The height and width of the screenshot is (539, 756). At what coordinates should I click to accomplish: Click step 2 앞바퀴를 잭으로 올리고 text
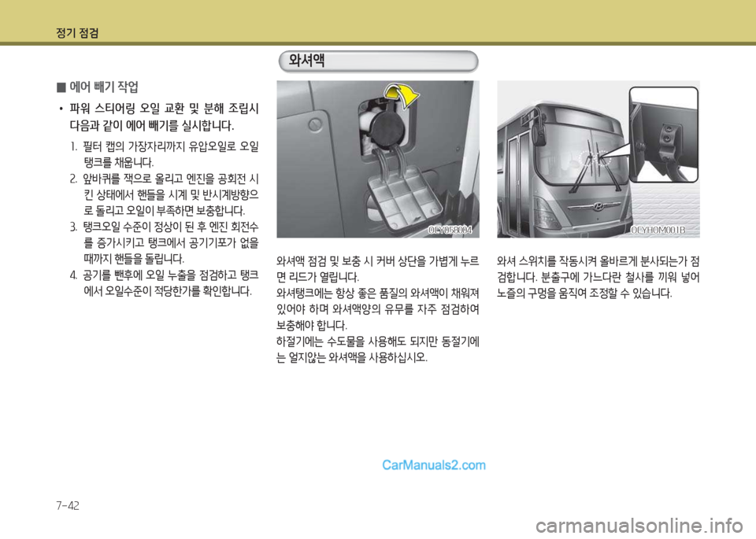pyautogui.click(x=164, y=195)
